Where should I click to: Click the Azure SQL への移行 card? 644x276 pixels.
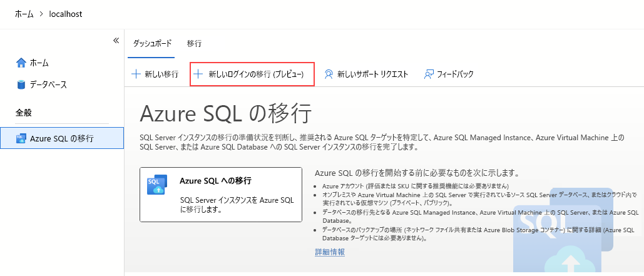click(221, 195)
